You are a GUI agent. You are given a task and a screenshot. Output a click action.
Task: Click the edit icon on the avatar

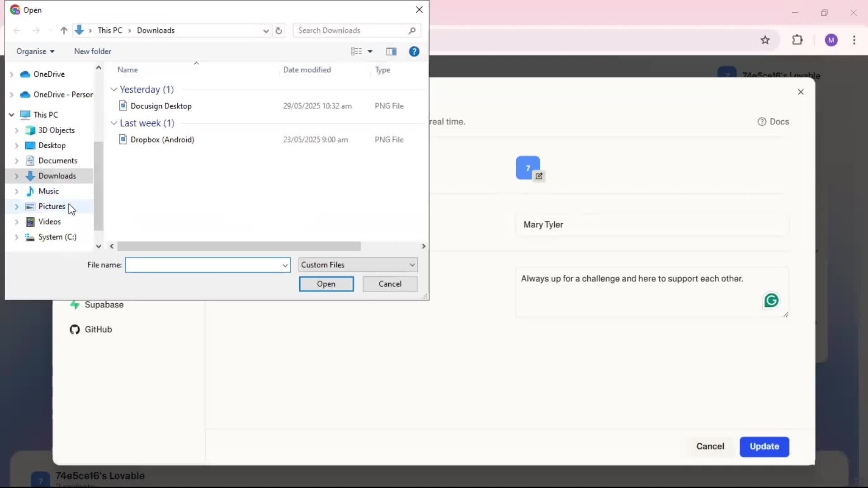pos(539,176)
